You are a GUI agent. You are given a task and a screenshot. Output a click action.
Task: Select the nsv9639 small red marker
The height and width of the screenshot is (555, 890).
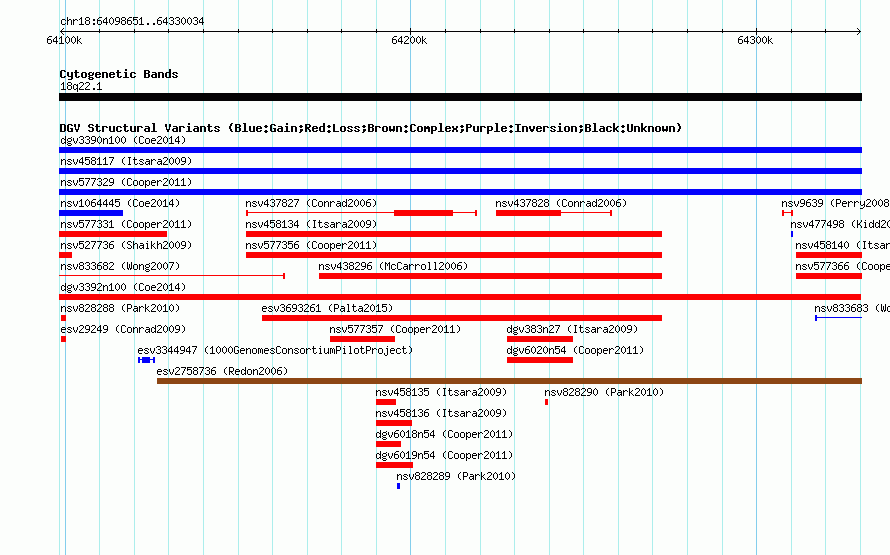point(787,213)
